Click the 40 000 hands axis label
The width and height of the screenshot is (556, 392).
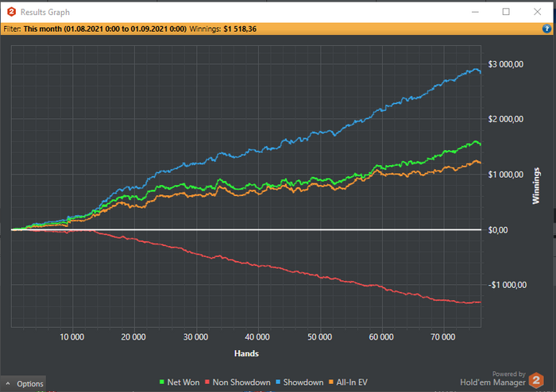point(257,336)
